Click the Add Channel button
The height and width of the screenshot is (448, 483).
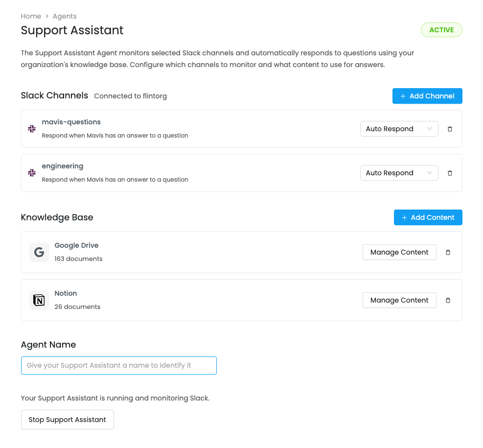(x=427, y=96)
